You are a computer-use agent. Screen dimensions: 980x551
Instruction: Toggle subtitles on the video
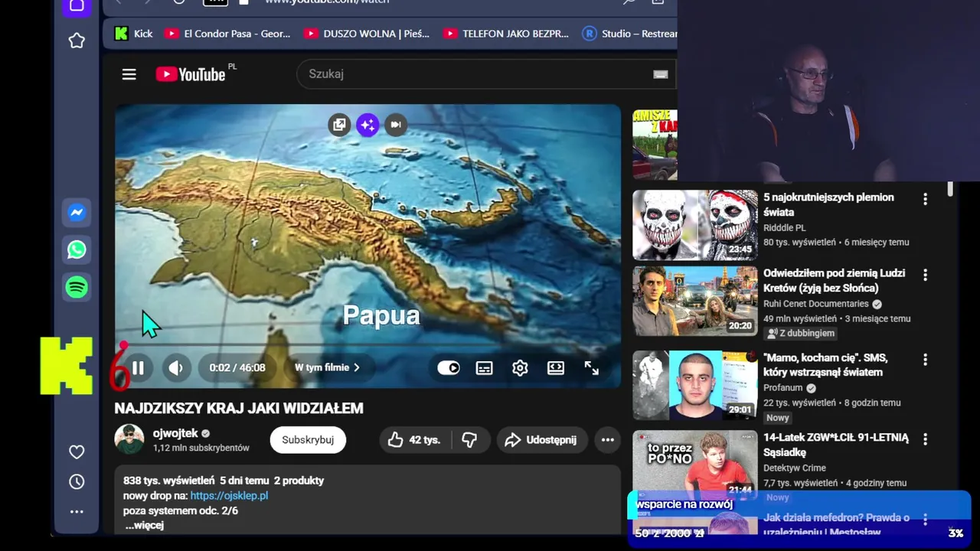[x=485, y=368]
